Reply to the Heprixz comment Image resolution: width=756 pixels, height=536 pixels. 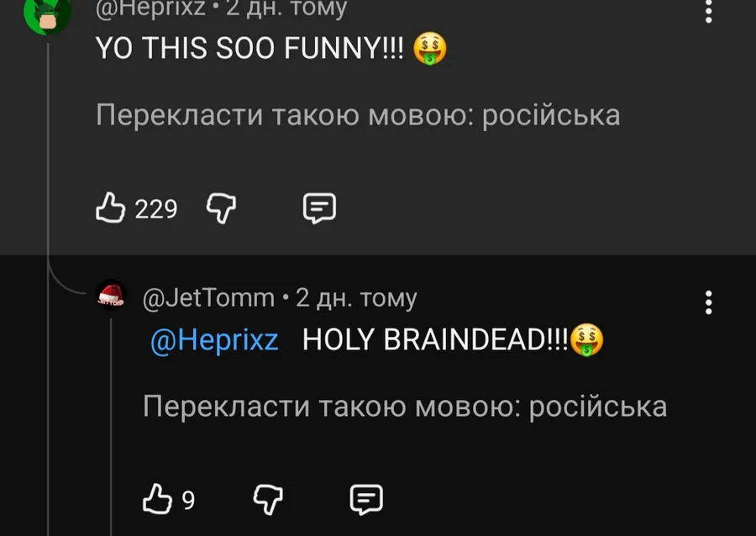(319, 208)
